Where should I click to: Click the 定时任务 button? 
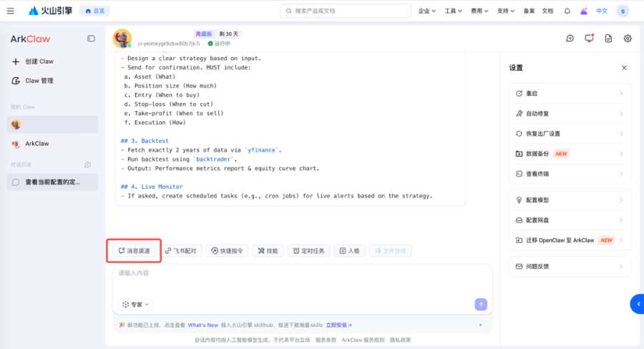[x=308, y=251]
